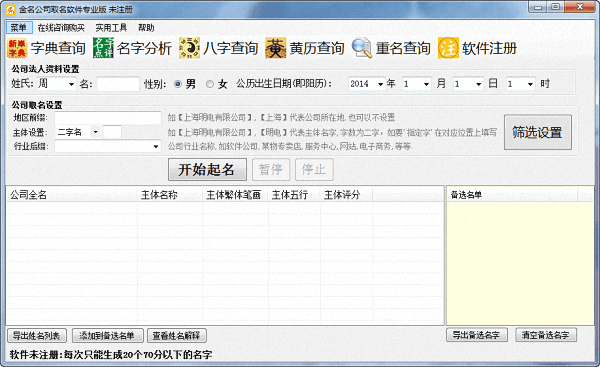
Task: Click the specified-character box beside 二字名
Action: tap(112, 132)
